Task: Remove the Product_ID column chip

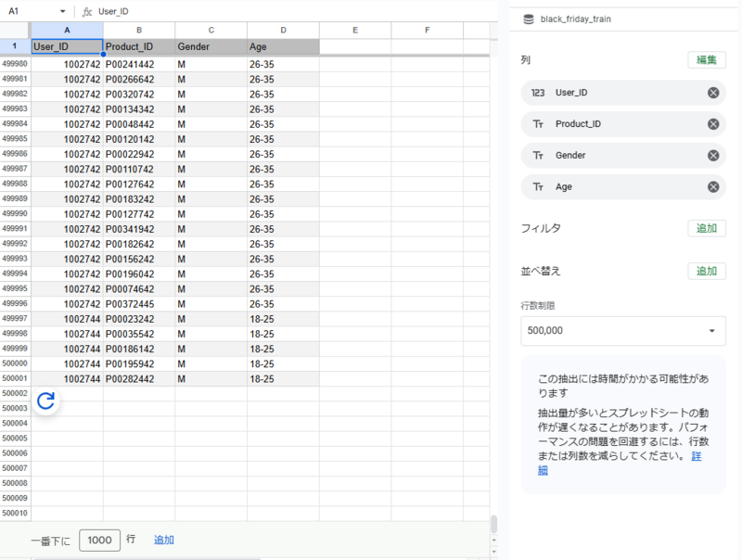Action: click(x=713, y=124)
